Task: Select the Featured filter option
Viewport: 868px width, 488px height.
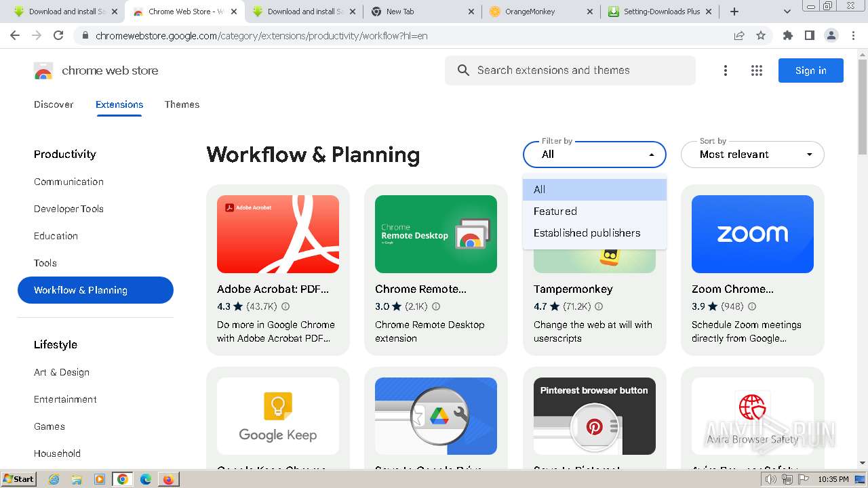Action: click(595, 211)
